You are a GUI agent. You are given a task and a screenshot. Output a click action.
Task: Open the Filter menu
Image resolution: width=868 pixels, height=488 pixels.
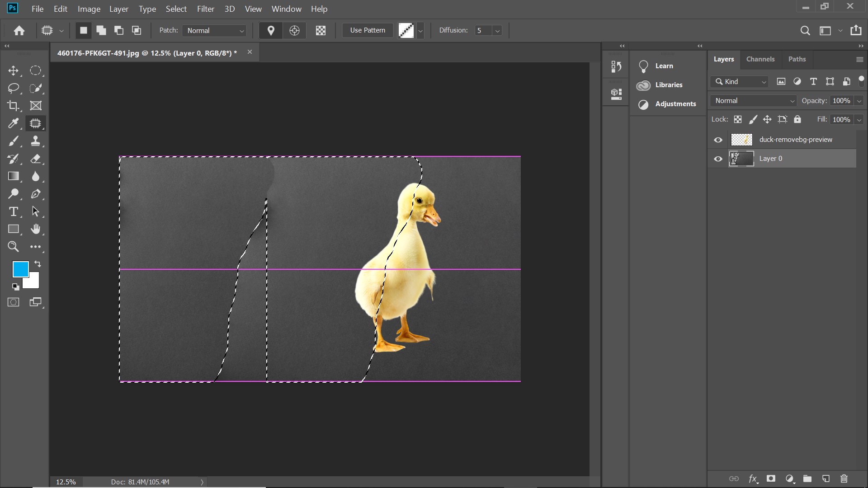204,8
